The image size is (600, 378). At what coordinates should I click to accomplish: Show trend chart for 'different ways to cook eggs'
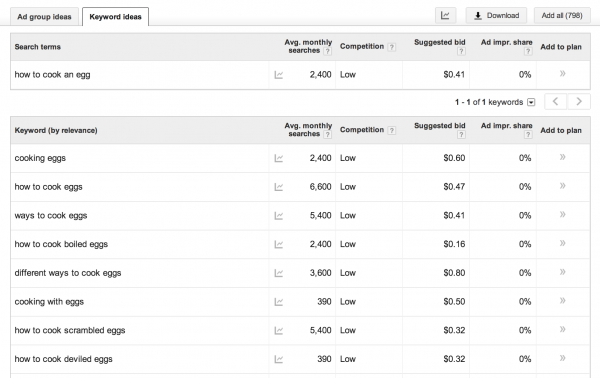click(279, 273)
